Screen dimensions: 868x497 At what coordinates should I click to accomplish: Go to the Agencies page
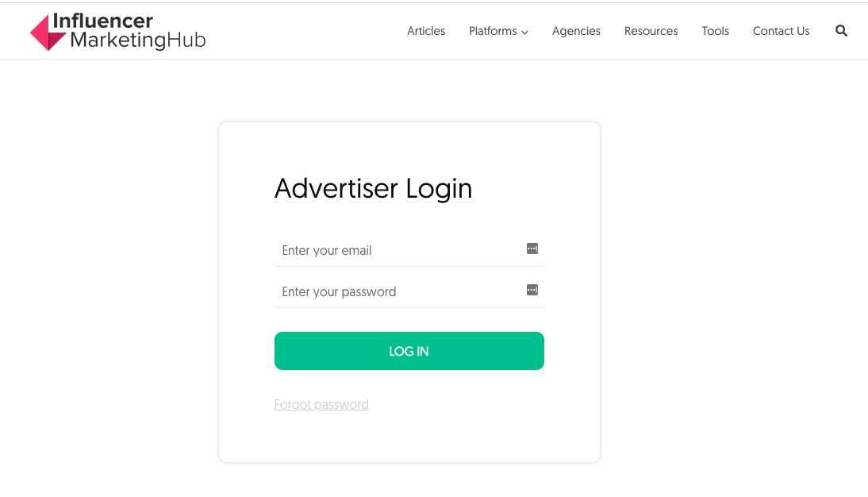576,32
